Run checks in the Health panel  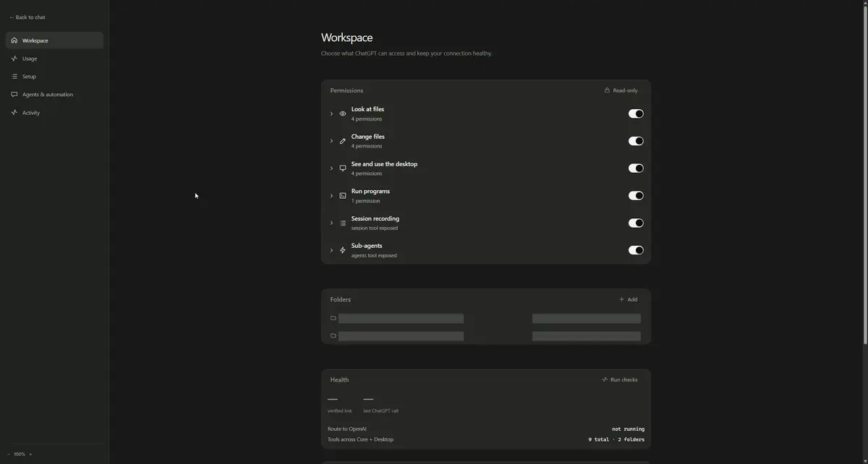(x=620, y=379)
